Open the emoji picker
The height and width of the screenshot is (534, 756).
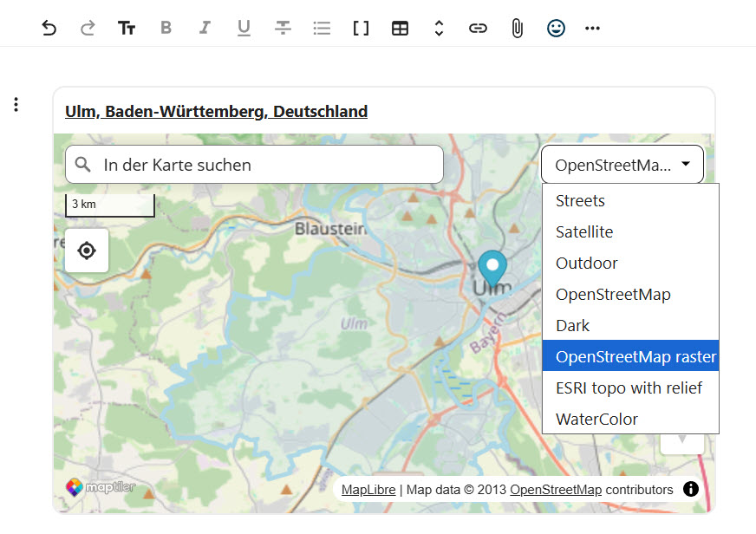(556, 28)
